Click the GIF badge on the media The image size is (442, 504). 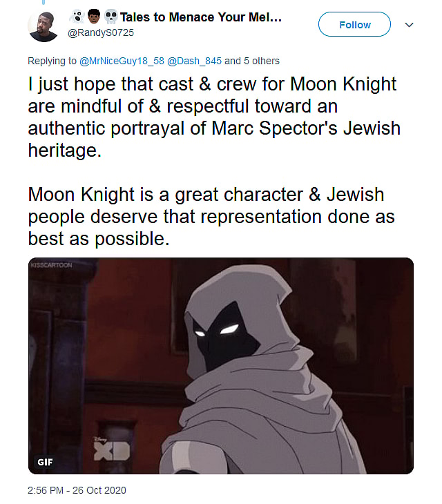click(x=44, y=461)
